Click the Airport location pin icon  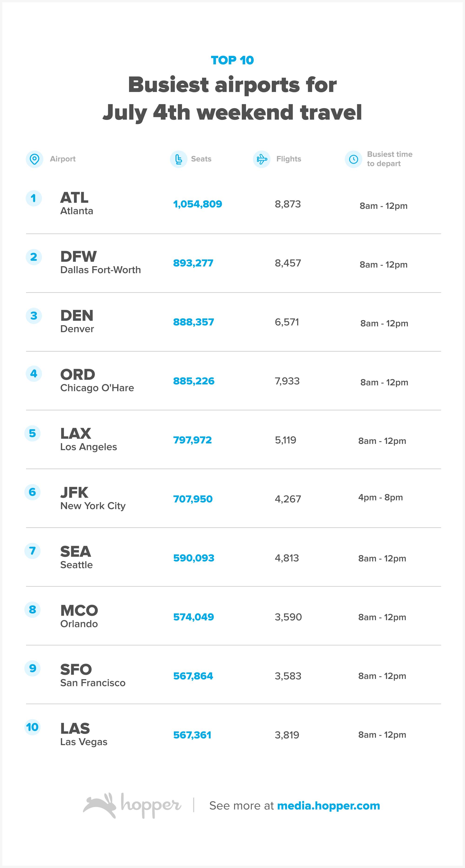click(34, 159)
